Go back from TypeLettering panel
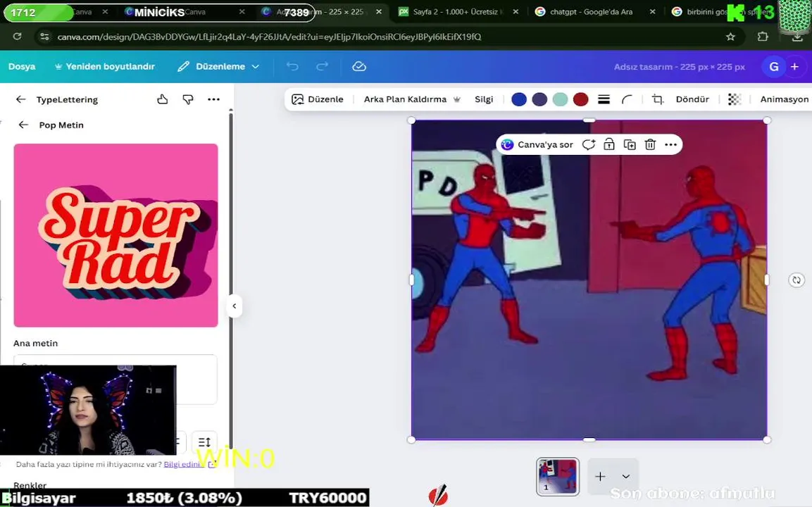 click(x=20, y=99)
